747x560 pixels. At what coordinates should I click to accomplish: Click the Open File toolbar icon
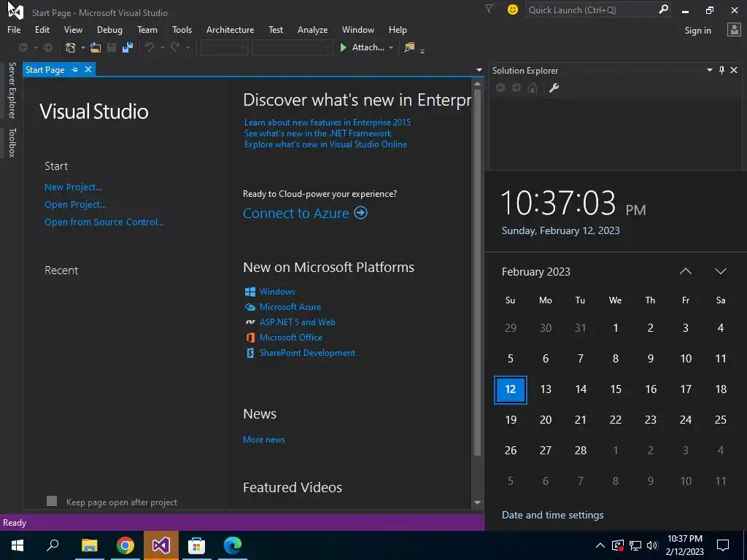pyautogui.click(x=96, y=47)
